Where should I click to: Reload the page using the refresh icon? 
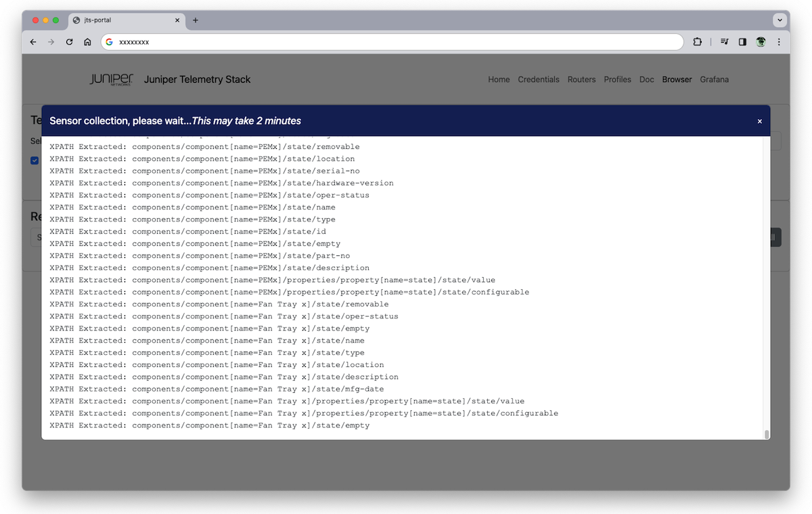tap(70, 41)
